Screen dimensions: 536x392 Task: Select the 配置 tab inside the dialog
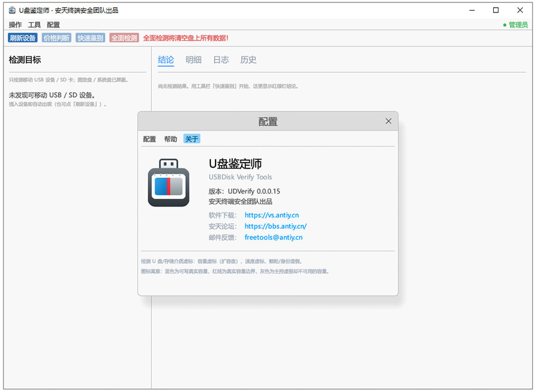pyautogui.click(x=149, y=139)
